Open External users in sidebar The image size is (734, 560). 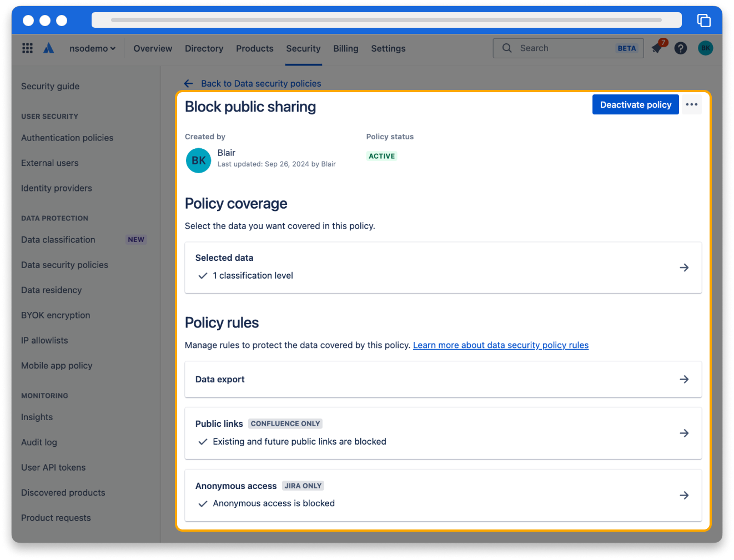click(50, 163)
